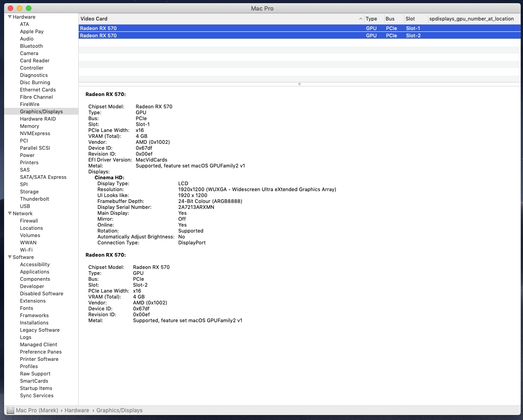The image size is (523, 420).
Task: Click Mac Pro (Marek) in path bar
Action: (x=37, y=410)
